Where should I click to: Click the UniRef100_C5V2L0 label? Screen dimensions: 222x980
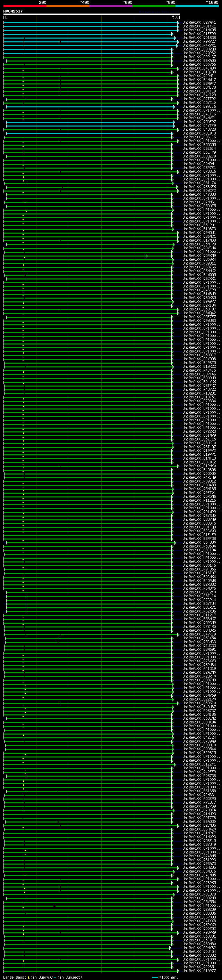[x=199, y=103]
